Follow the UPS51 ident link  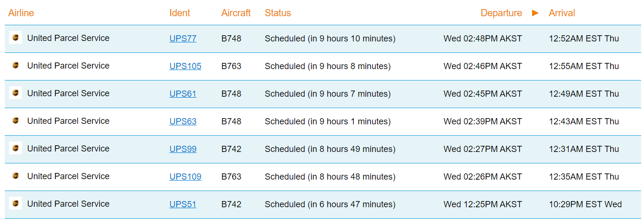[183, 204]
